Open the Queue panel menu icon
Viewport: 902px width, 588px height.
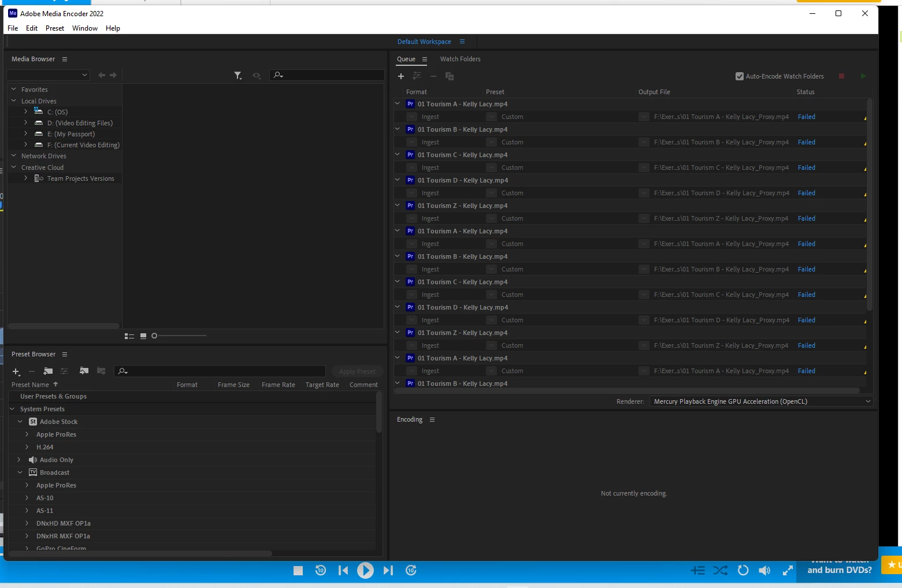pos(425,59)
